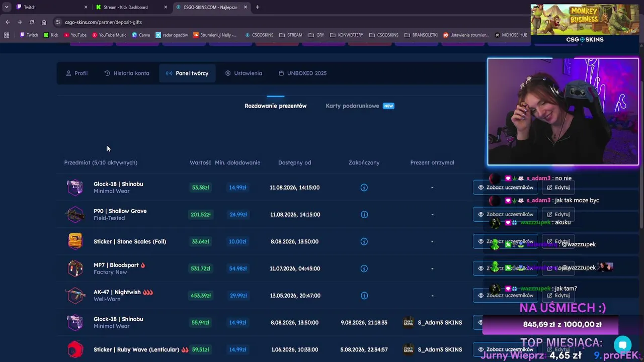The width and height of the screenshot is (644, 362).
Task: Open the Profil tab
Action: point(76,73)
